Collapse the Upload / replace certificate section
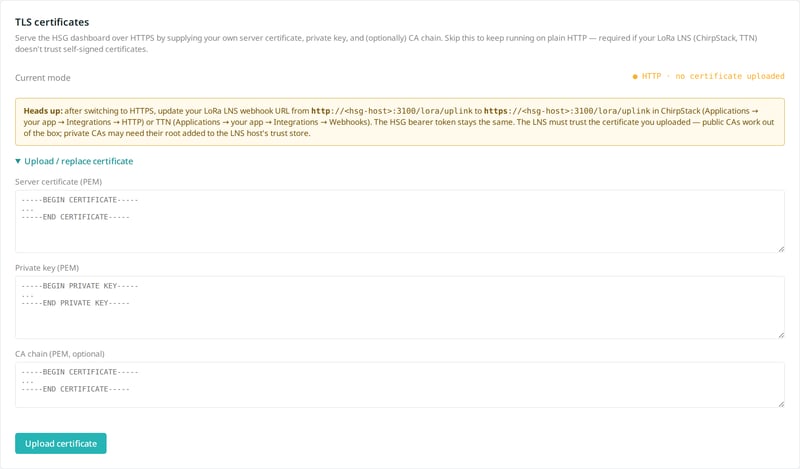 click(74, 161)
